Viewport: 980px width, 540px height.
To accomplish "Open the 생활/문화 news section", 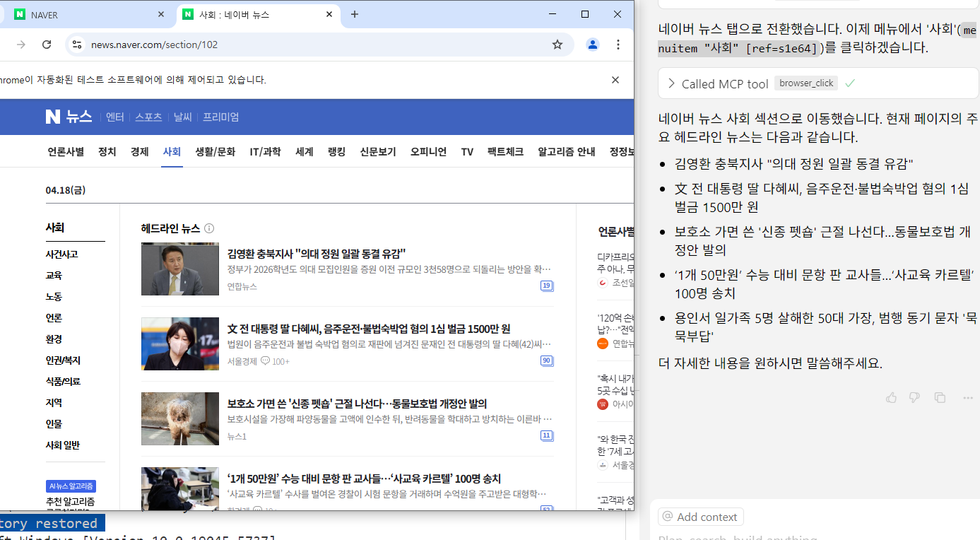I will click(x=216, y=151).
